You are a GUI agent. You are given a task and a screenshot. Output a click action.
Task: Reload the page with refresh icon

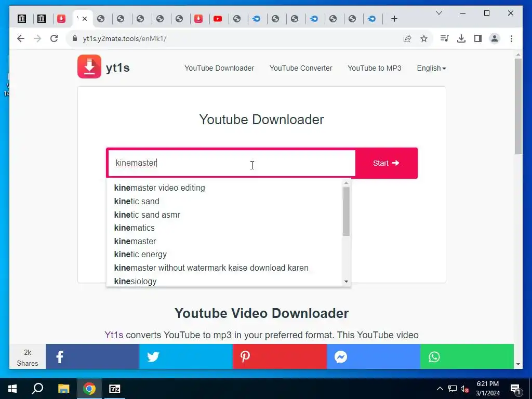point(54,38)
